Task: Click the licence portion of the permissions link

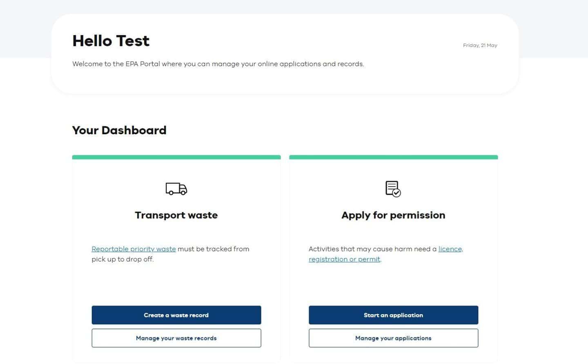Action: (x=449, y=249)
